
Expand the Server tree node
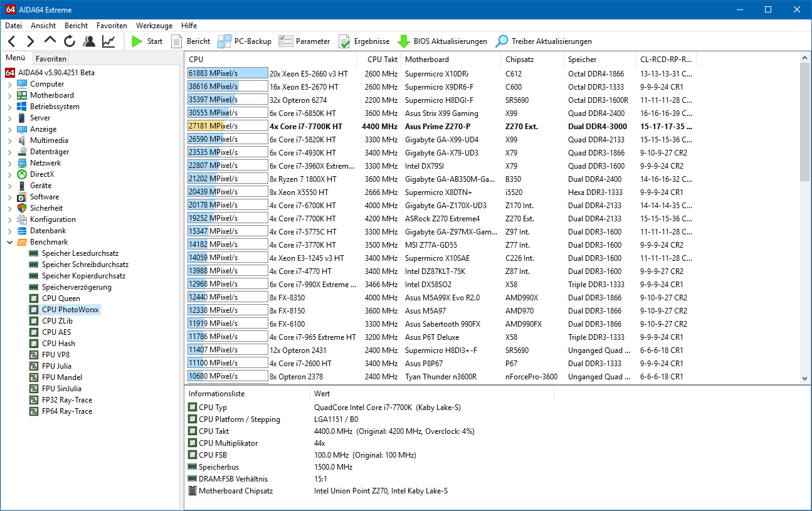click(9, 118)
